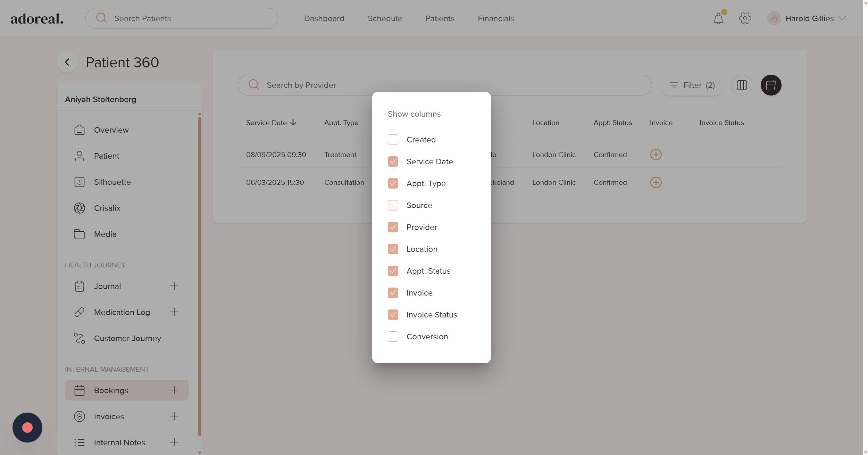Open the Filter (2) options
The image size is (868, 455).
pyautogui.click(x=692, y=85)
